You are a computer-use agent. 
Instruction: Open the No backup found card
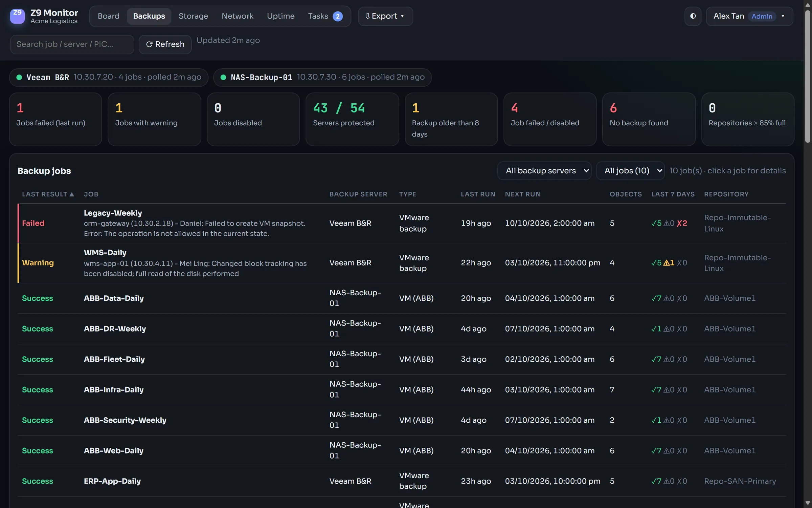(x=649, y=119)
